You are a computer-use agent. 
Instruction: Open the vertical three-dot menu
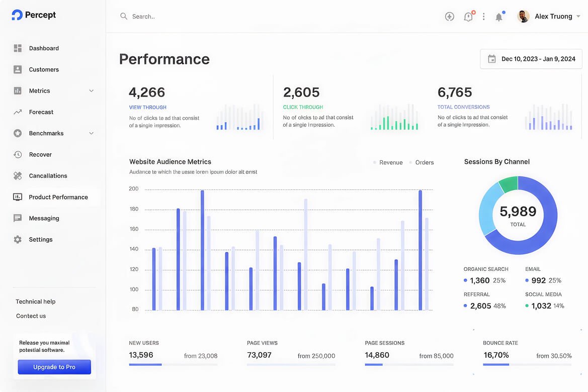484,17
